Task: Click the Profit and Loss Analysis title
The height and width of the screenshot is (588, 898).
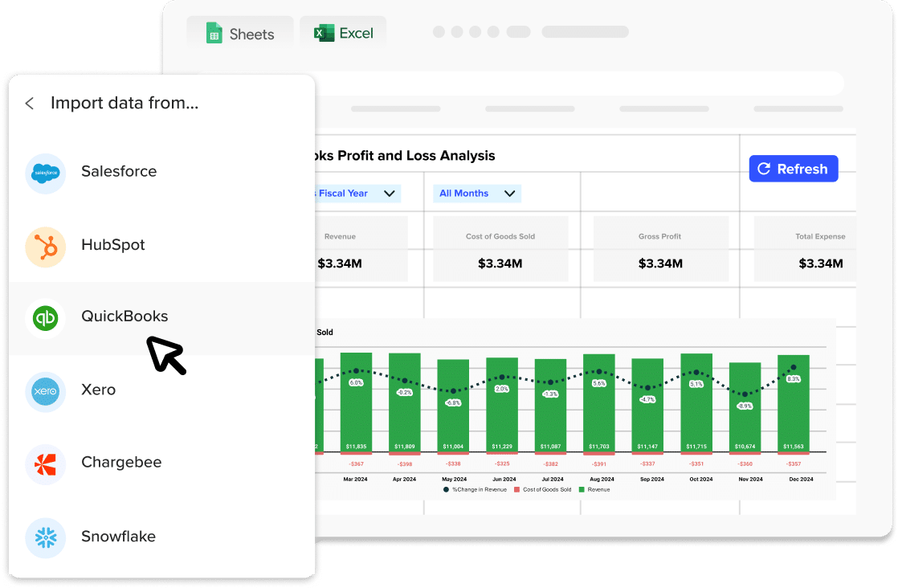Action: 404,156
